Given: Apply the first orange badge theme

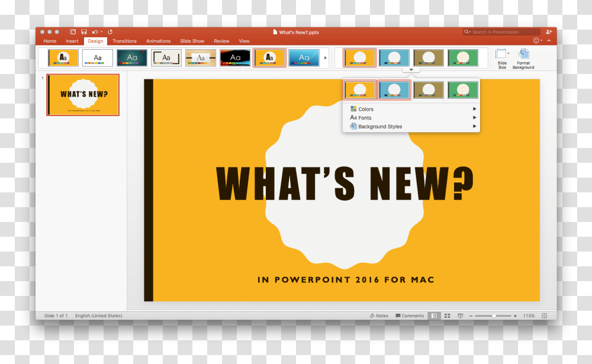Looking at the screenshot, I should point(63,58).
